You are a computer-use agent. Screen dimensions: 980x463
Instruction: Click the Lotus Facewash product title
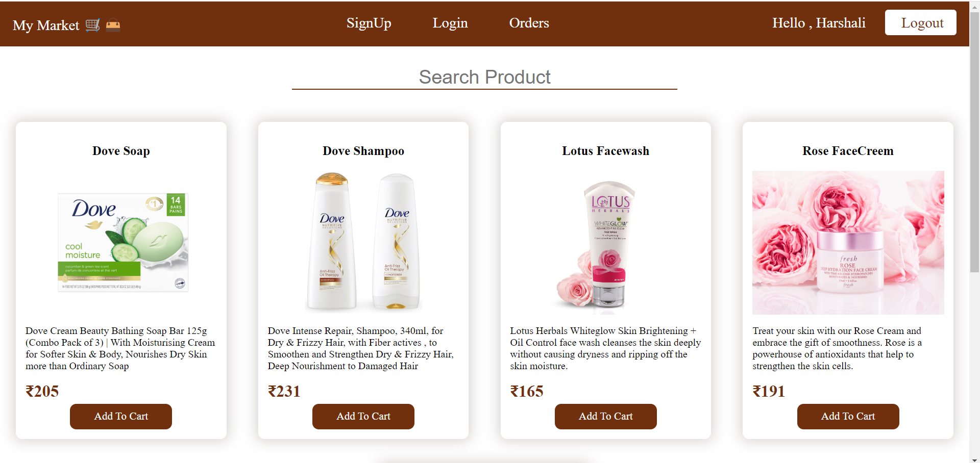[x=605, y=151]
